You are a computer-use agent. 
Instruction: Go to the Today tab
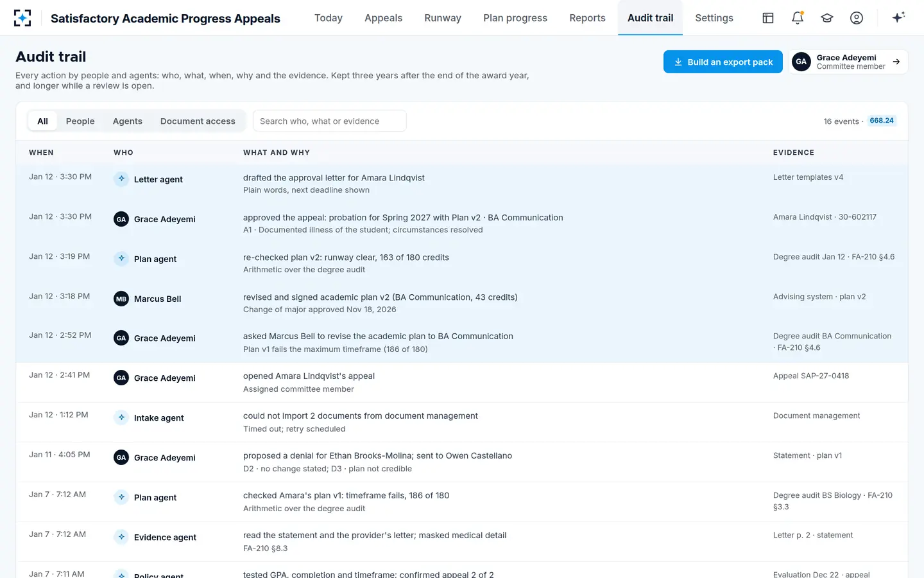pos(329,18)
